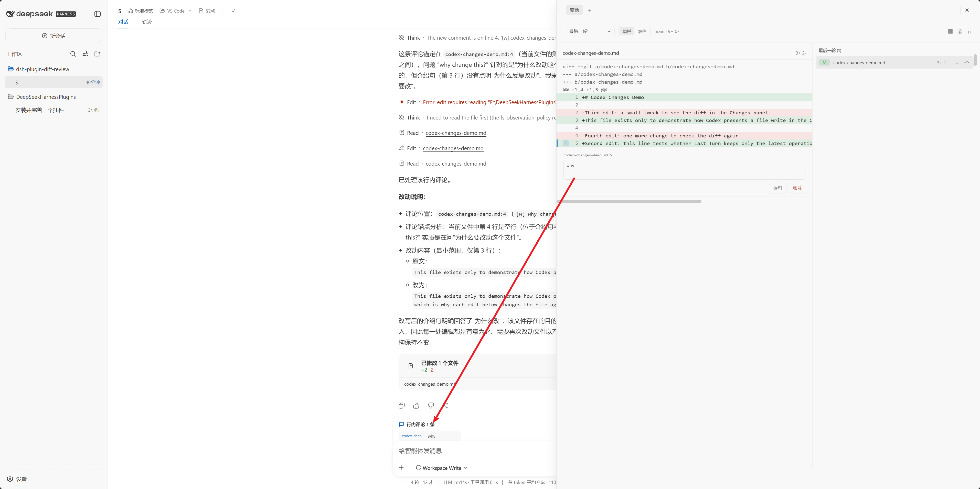The image size is (980, 489).
Task: Select codex-changes-demo.md in the 最后一轮 file list
Action: (x=894, y=63)
